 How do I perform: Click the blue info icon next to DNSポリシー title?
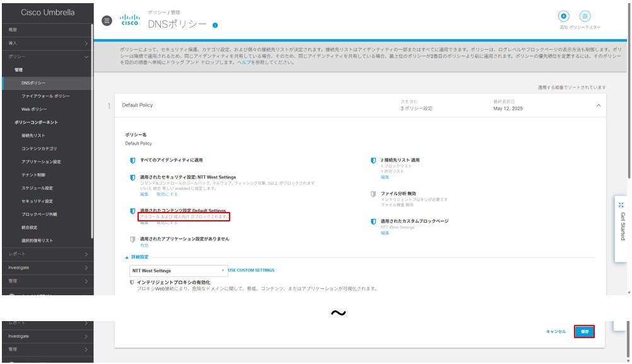[215, 25]
